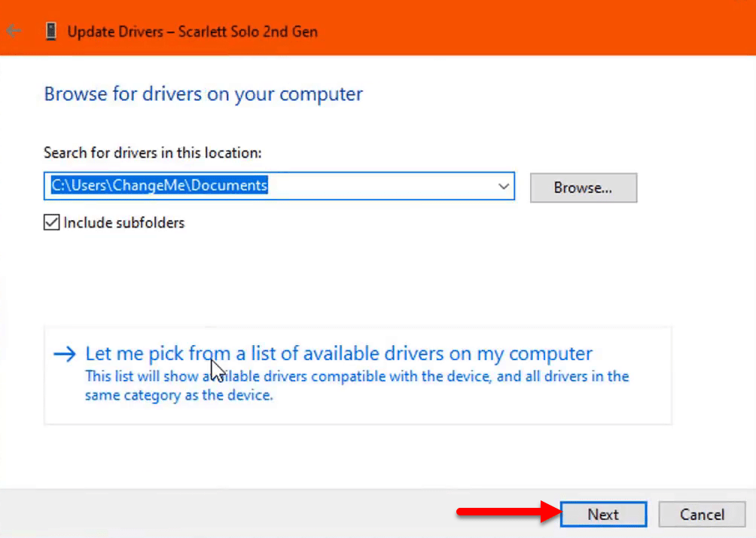Open the Browse... folder dialog

pyautogui.click(x=584, y=188)
